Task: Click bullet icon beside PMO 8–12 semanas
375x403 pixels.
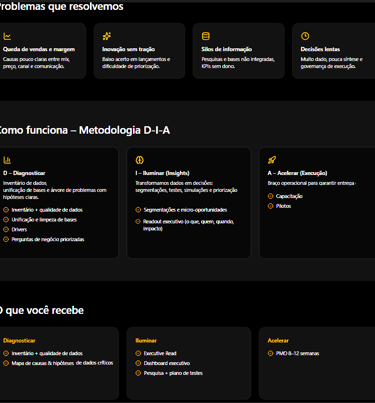Action: [x=270, y=353]
